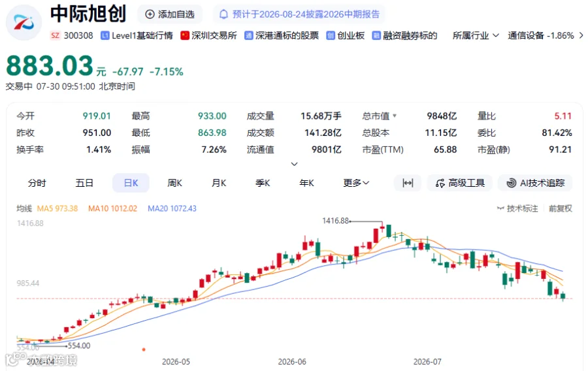Click the Level1 L1 badge icon

[105, 36]
